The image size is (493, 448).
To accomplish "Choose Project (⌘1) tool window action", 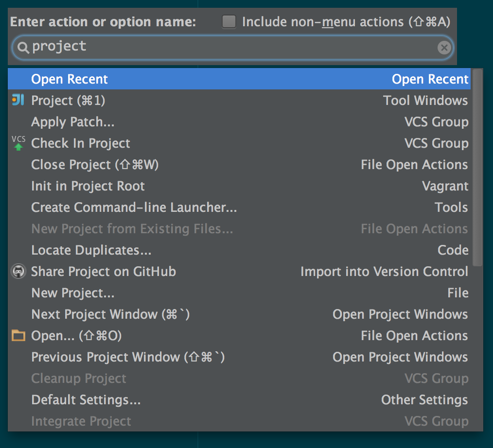I will [x=239, y=100].
